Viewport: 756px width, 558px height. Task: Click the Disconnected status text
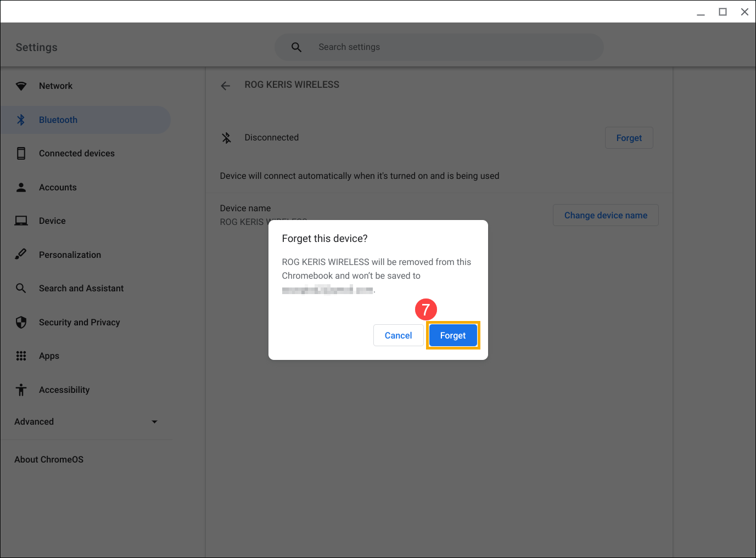[271, 138]
